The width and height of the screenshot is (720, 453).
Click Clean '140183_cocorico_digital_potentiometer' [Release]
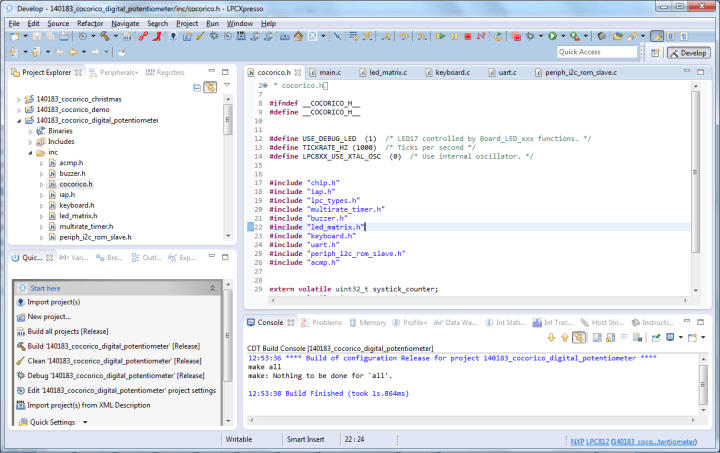coord(114,361)
